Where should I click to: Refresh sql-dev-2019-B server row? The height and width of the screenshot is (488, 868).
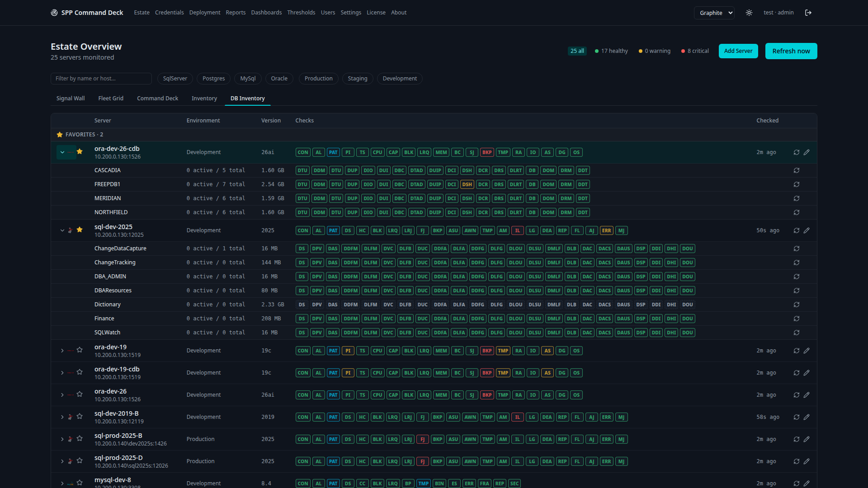point(797,417)
